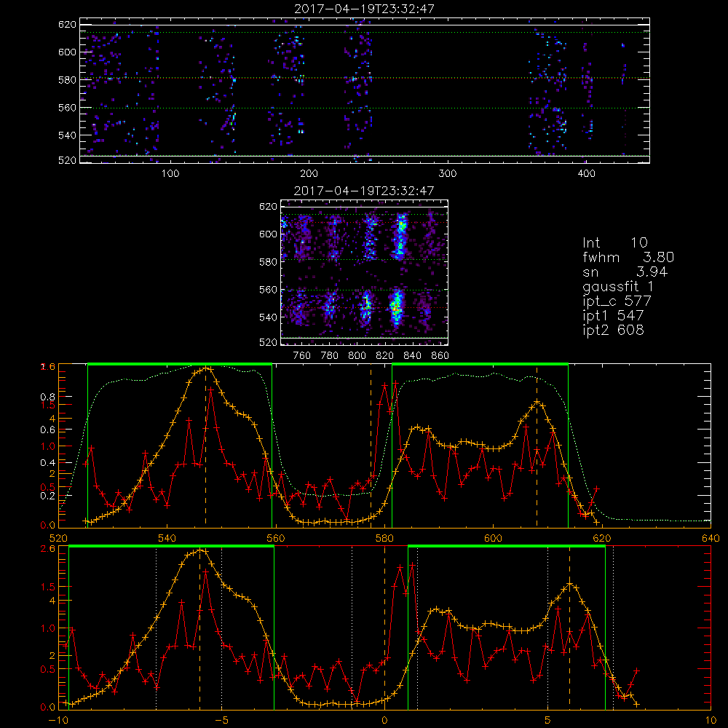Click the 'ipt_c 577' text line
The image size is (728, 728).
tap(617, 301)
